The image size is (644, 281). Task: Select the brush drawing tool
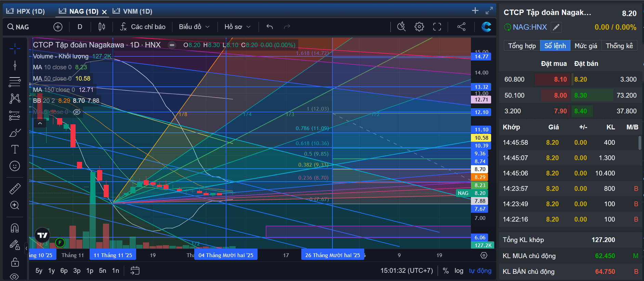pos(15,132)
